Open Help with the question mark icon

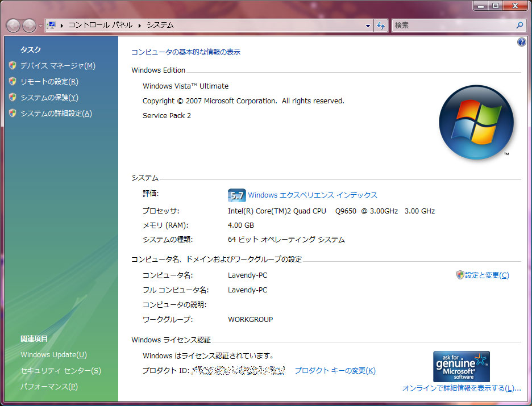coord(521,42)
